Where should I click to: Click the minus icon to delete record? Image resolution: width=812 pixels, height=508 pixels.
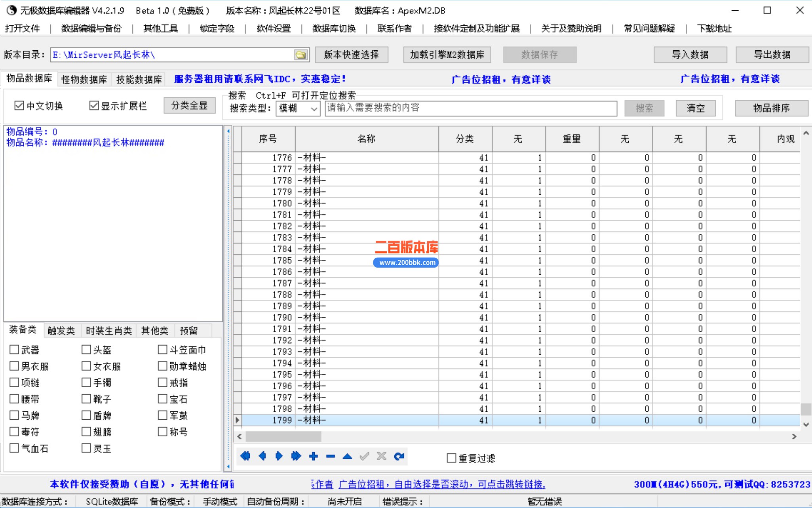point(331,456)
